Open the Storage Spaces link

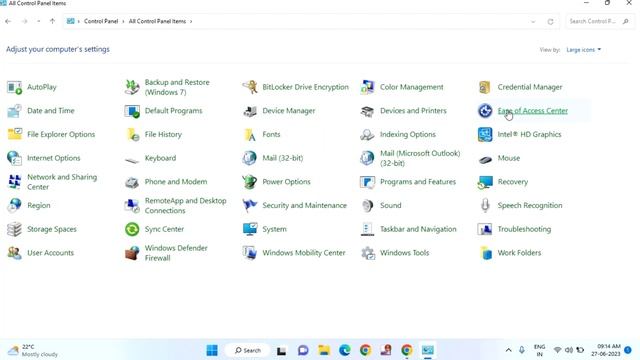coord(52,229)
